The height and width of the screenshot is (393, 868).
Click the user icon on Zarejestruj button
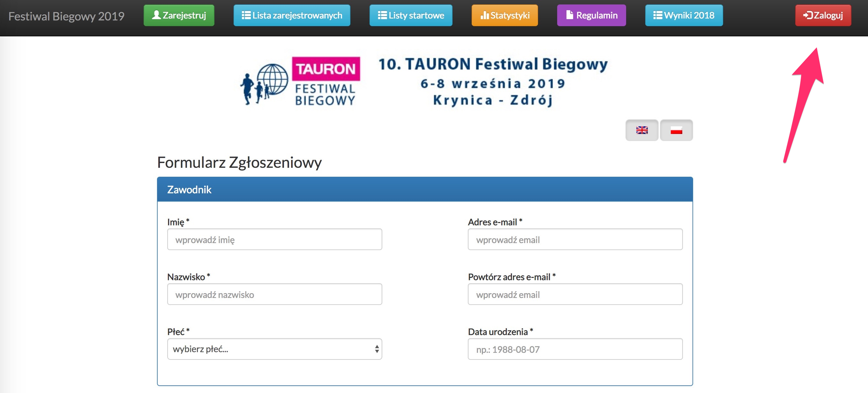156,15
